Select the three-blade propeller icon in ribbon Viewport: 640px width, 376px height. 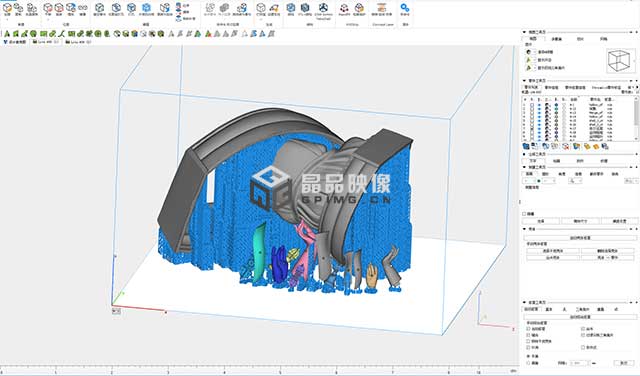[323, 7]
